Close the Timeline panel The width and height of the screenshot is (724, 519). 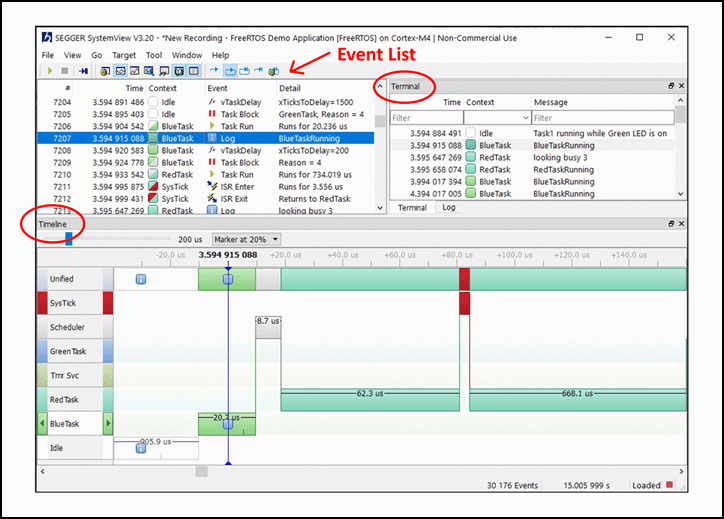tap(681, 223)
